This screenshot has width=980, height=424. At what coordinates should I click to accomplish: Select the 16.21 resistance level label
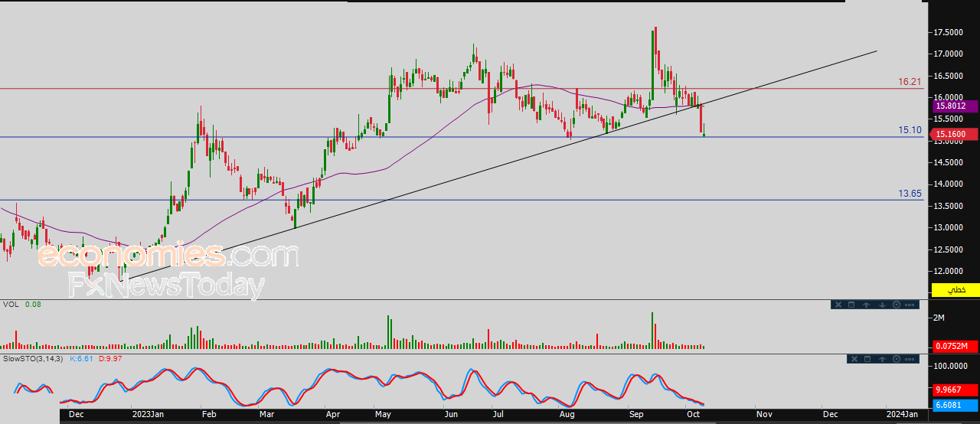pos(910,81)
